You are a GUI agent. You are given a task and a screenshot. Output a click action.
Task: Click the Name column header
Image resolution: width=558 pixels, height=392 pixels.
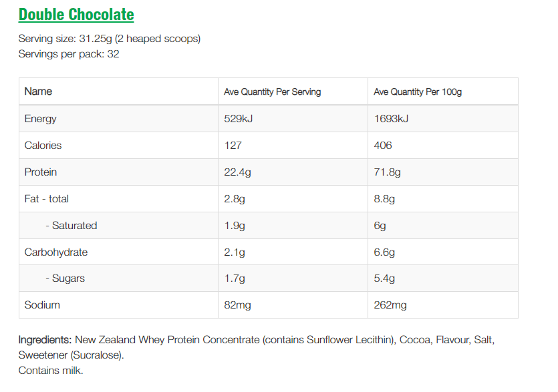(38, 91)
